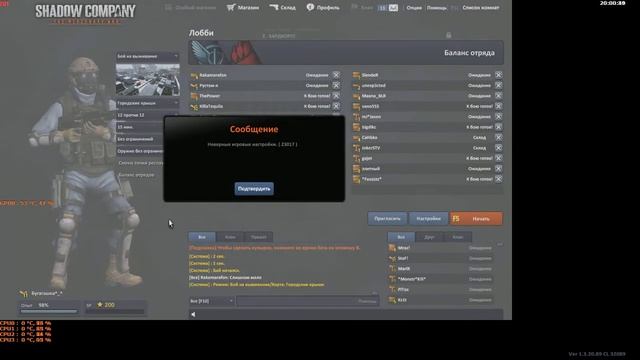Open Помощь in the top menu
640x360 pixels.
point(436,8)
